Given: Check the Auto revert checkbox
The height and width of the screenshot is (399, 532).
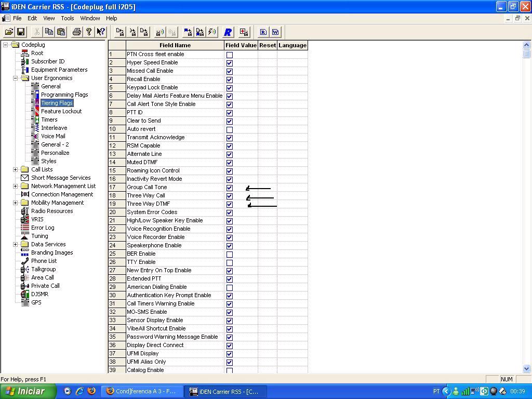Looking at the screenshot, I should tap(230, 129).
